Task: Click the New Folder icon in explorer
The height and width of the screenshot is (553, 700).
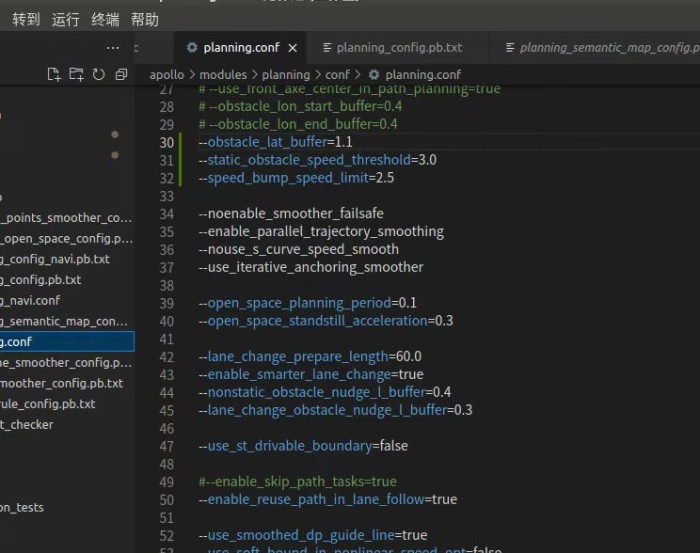Action: click(76, 75)
